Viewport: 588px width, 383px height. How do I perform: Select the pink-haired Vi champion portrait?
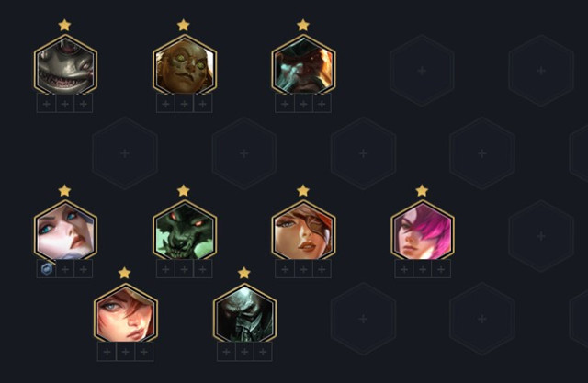[x=423, y=231]
